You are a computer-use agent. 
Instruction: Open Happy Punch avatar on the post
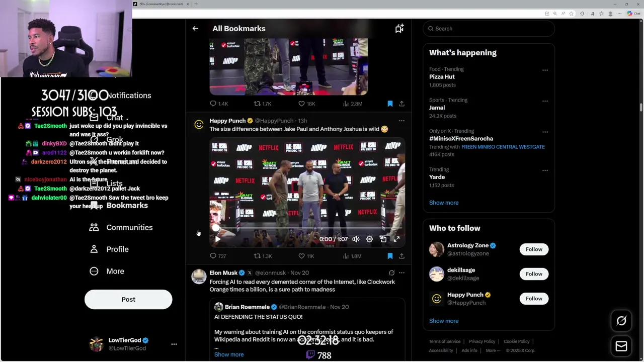tap(199, 124)
